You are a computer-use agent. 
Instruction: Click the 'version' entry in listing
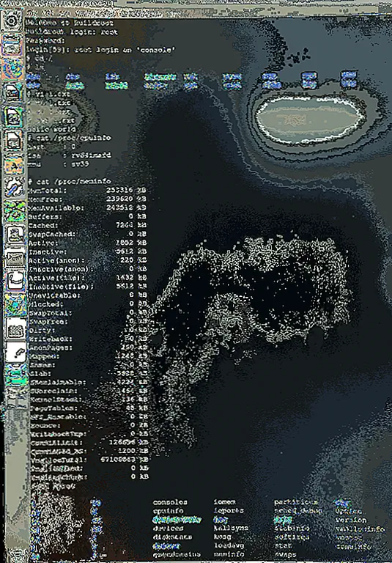[x=351, y=520]
